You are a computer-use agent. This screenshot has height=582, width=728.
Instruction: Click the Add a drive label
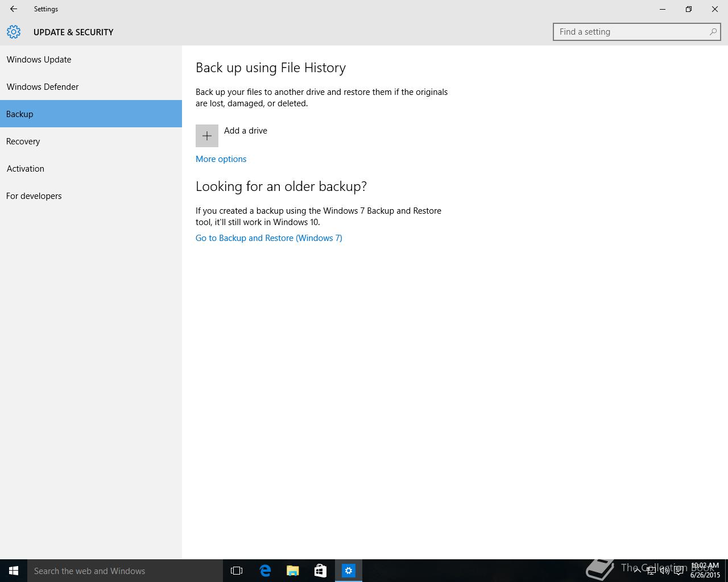246,131
